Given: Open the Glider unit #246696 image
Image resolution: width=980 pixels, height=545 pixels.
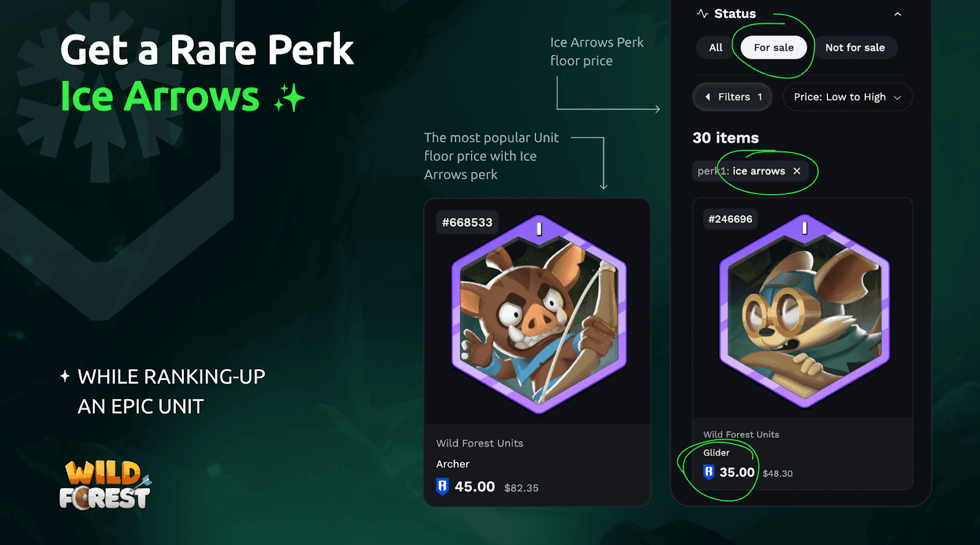Looking at the screenshot, I should [x=804, y=311].
